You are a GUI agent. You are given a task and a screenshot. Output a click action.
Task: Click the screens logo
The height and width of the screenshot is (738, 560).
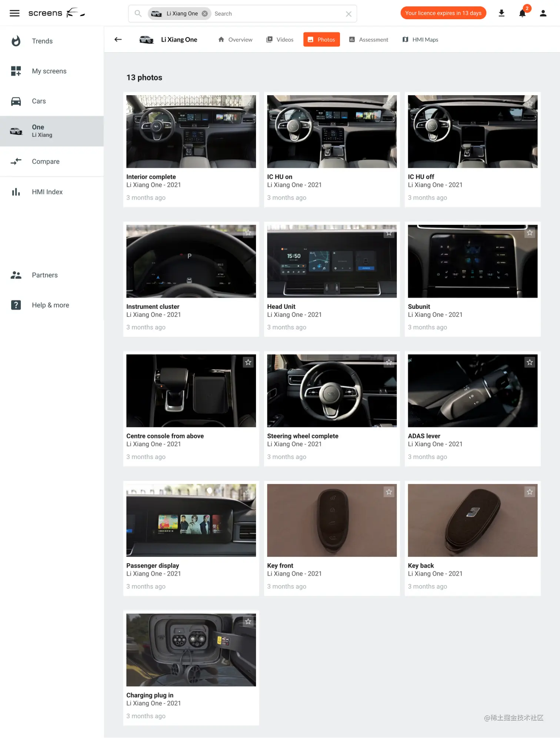point(57,13)
